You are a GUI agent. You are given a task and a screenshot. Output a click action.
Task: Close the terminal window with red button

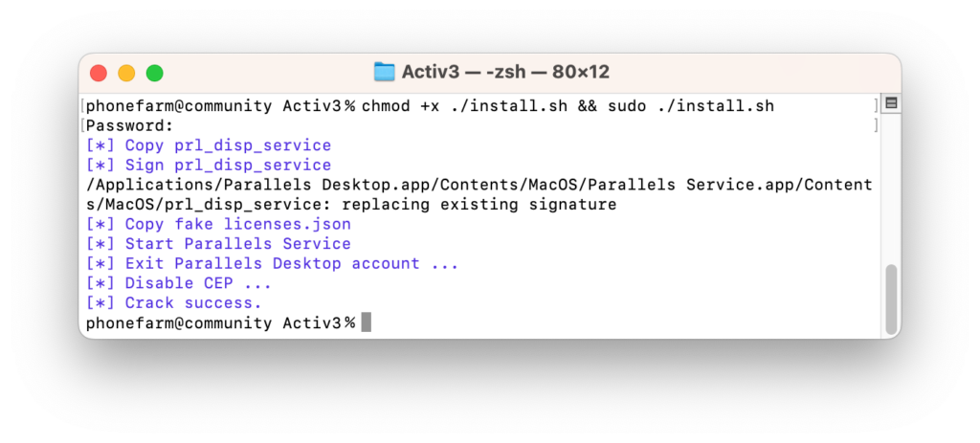pos(99,73)
